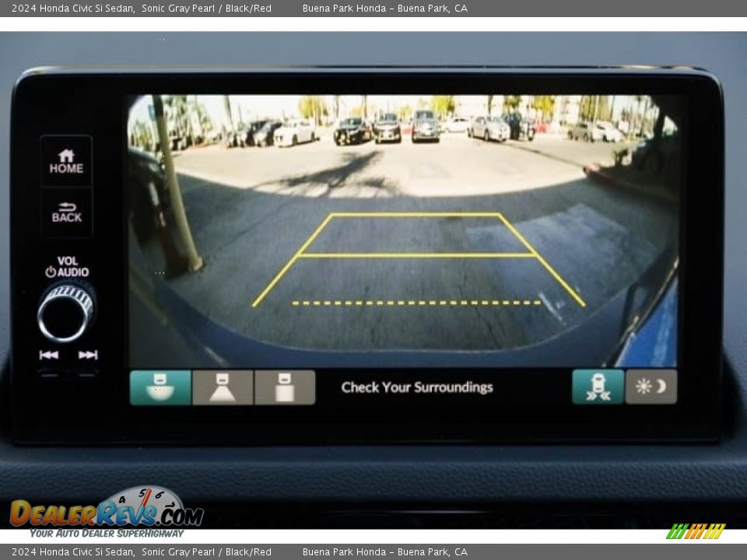The height and width of the screenshot is (560, 747).
Task: Tap the HOME button on infotainment panel
Action: pos(66,161)
